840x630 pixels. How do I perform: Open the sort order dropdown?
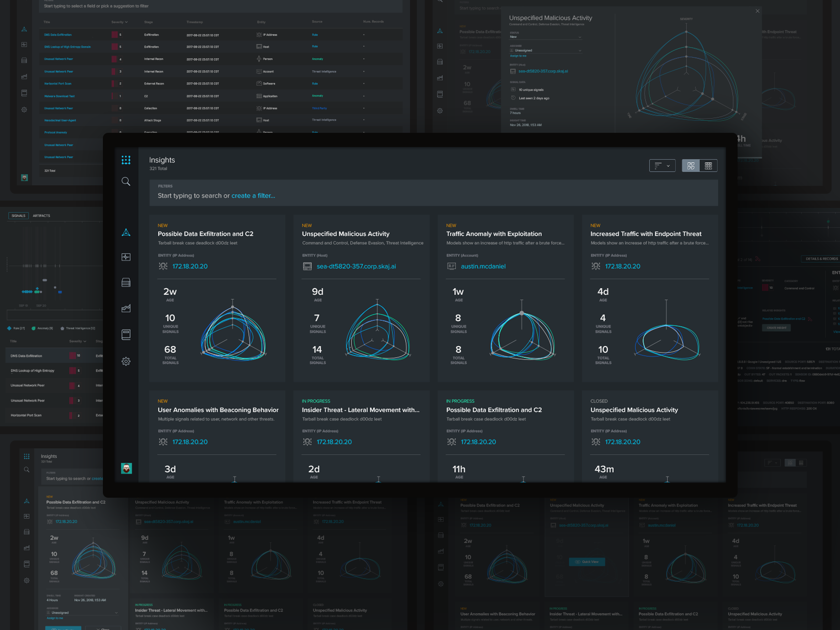662,166
